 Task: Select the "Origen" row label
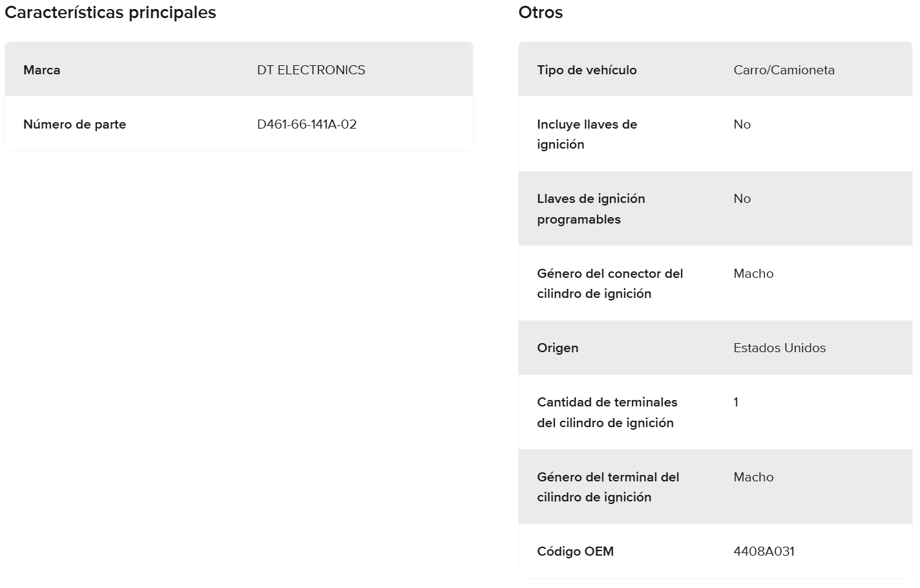(558, 348)
